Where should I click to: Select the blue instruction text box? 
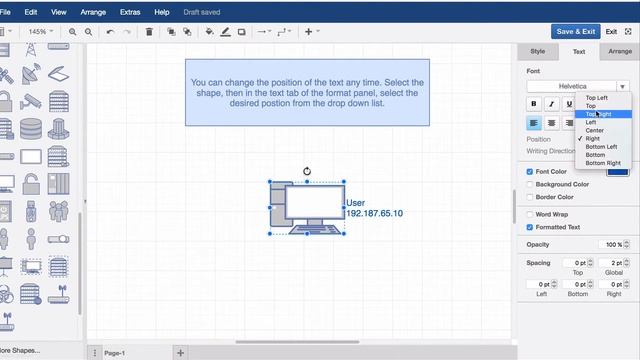click(307, 93)
